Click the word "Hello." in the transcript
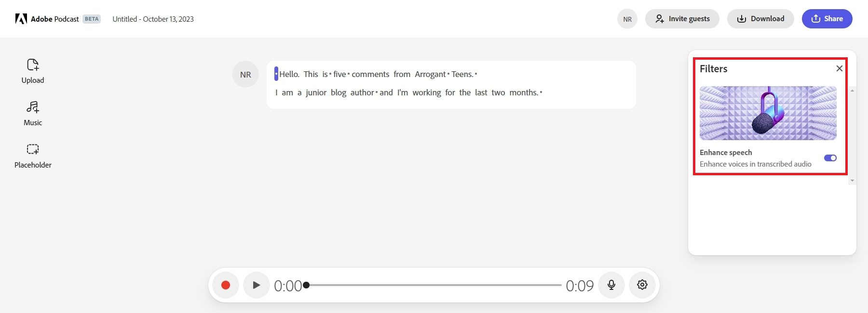 click(x=289, y=74)
